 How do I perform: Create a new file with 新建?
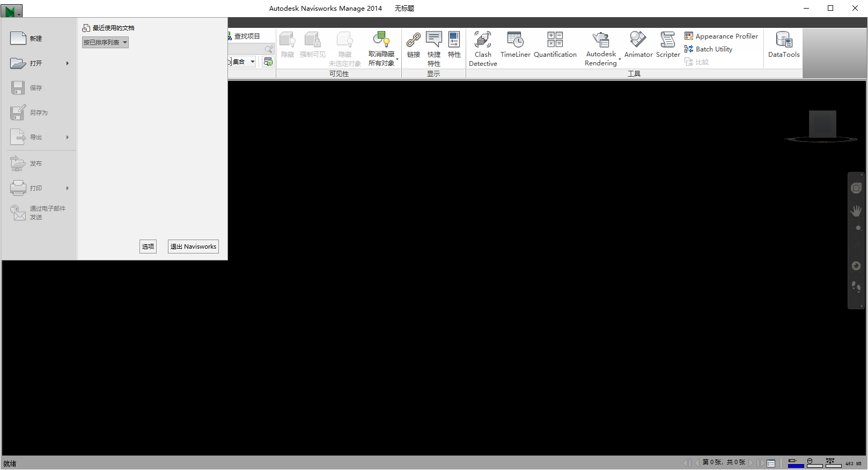[x=39, y=39]
